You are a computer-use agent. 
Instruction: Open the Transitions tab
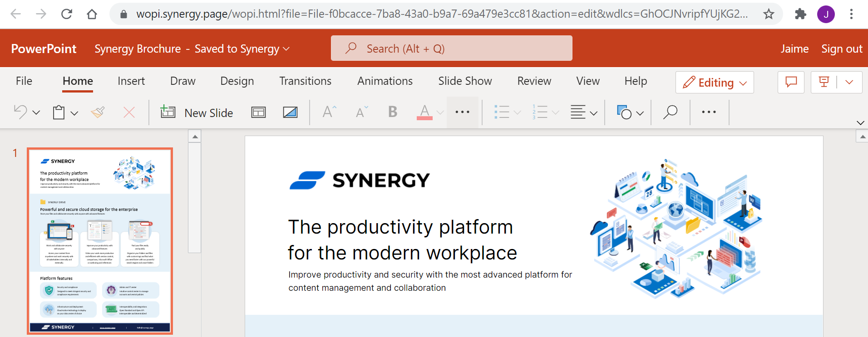click(305, 81)
